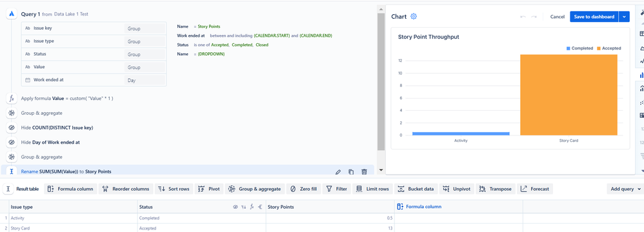Choose Reorder columns in the toolbar
Screen dimensions: 644x232
tap(126, 189)
